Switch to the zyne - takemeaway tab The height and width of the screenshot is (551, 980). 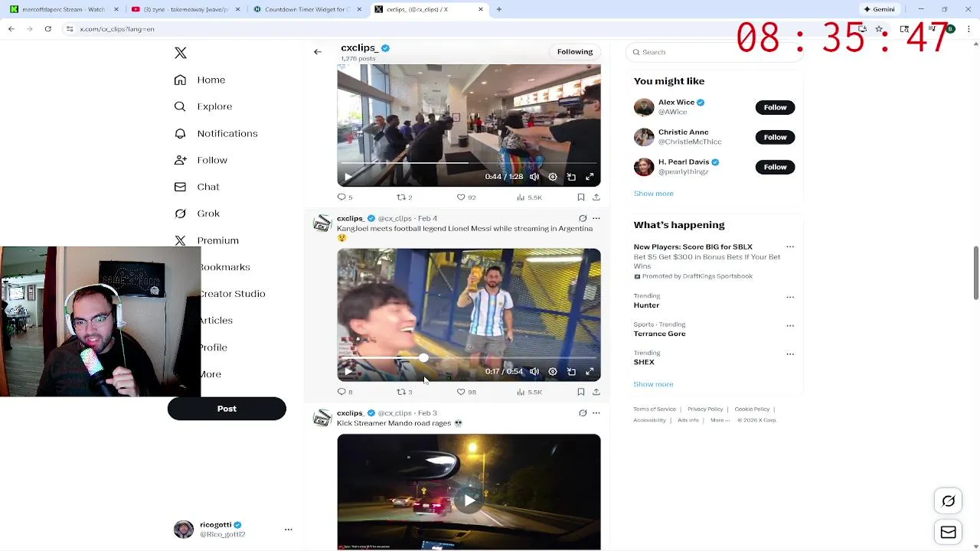[185, 9]
